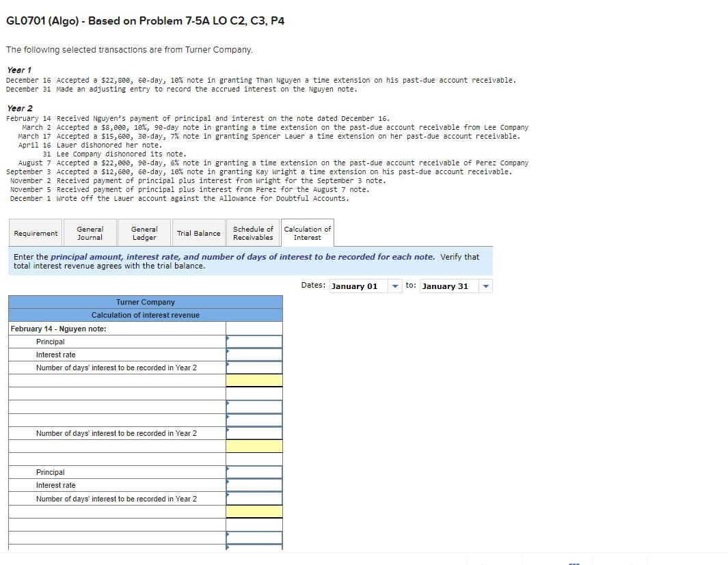Screen dimensions: 728x565
Task: Click the 'Year 2' heading
Action: click(20, 108)
